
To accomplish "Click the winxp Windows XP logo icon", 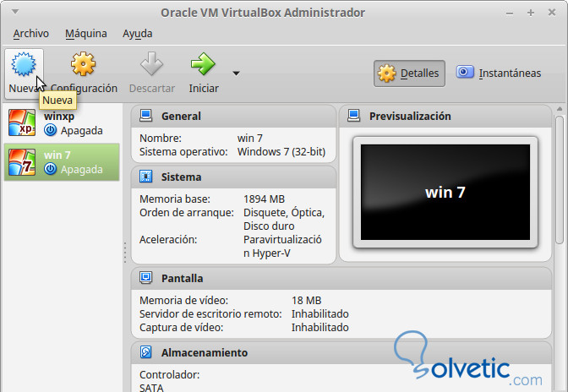I will [22, 122].
